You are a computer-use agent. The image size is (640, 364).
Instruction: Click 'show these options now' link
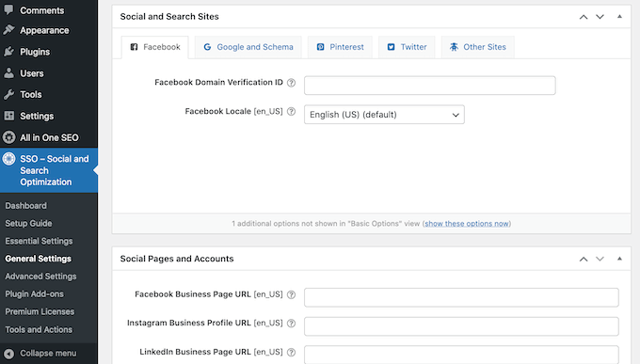click(467, 224)
